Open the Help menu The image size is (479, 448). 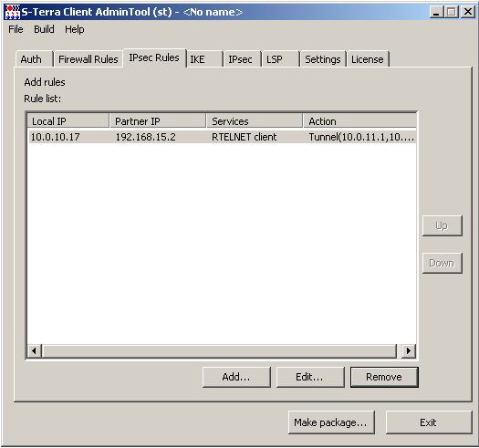coord(75,29)
